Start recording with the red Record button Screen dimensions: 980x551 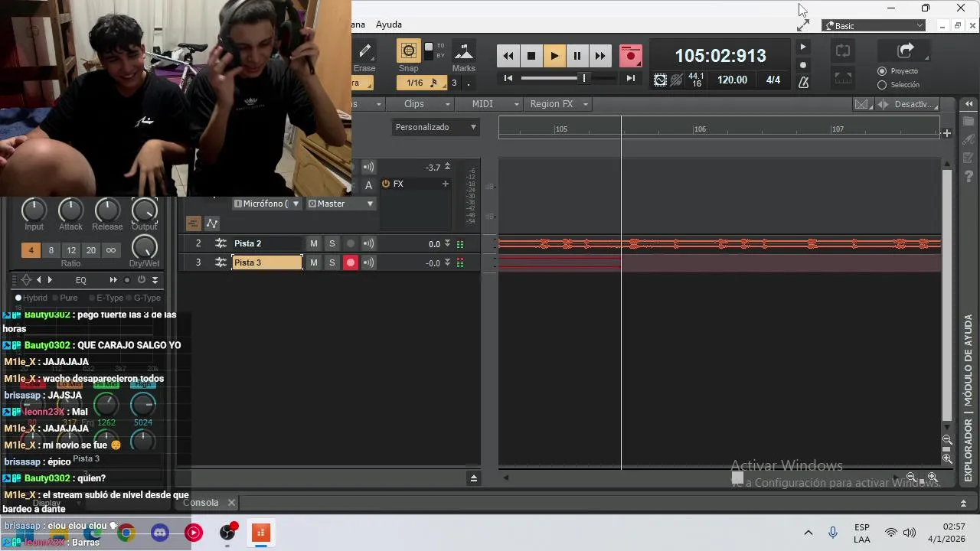coord(631,56)
